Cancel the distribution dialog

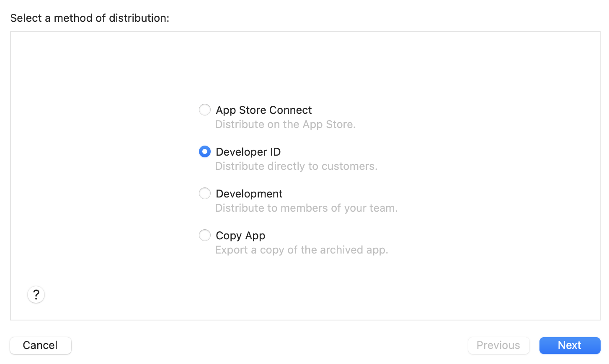40,345
